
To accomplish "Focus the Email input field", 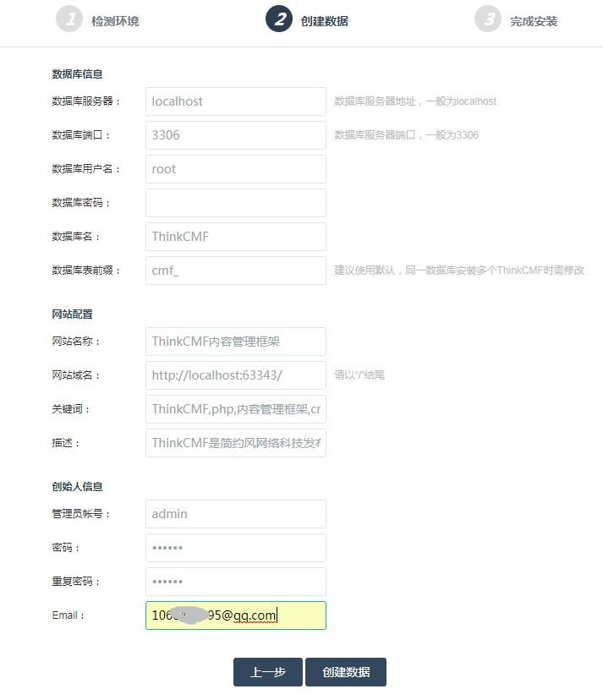I will point(236,615).
